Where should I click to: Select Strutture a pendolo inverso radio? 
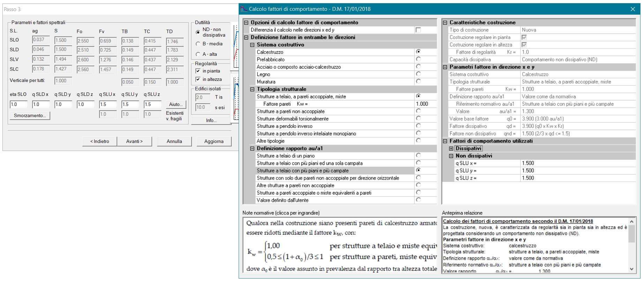coord(418,126)
